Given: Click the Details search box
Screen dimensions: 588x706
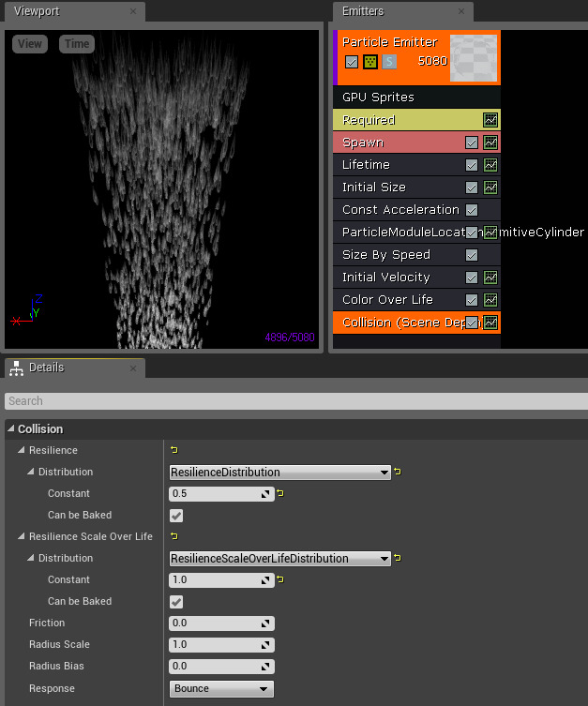Looking at the screenshot, I should [294, 401].
